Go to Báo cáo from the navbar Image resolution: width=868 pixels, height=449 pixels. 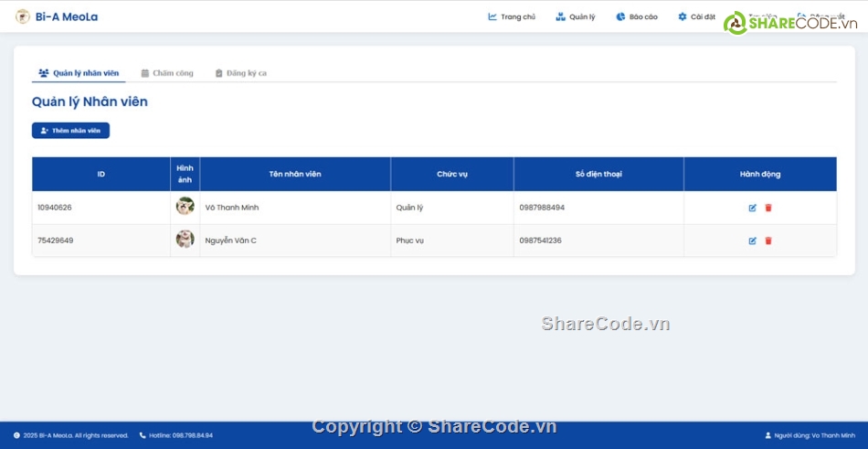637,16
